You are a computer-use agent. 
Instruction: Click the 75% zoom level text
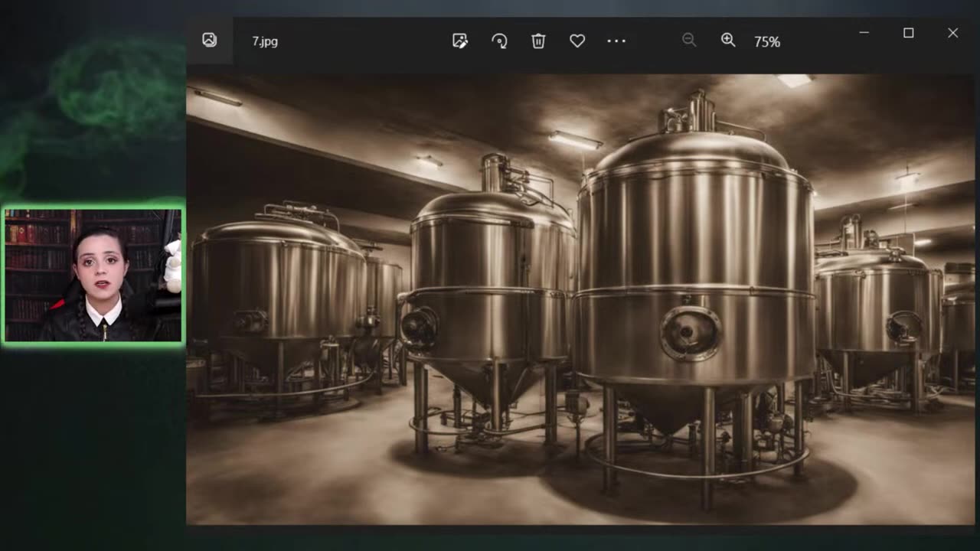(x=767, y=42)
